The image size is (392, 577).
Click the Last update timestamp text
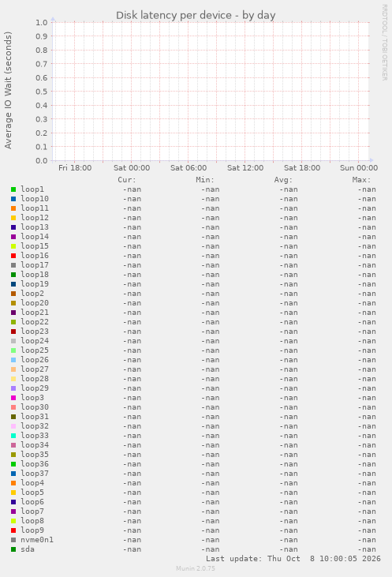pyautogui.click(x=293, y=559)
